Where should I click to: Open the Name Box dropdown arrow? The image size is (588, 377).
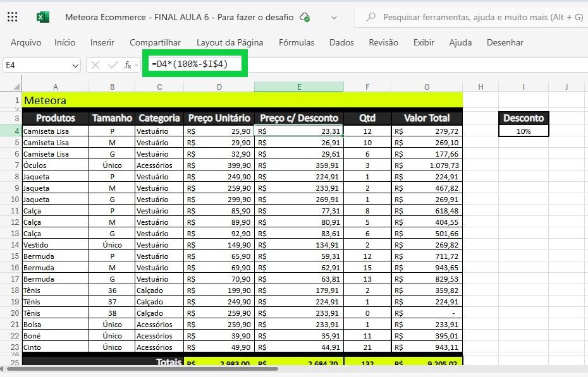tap(75, 66)
